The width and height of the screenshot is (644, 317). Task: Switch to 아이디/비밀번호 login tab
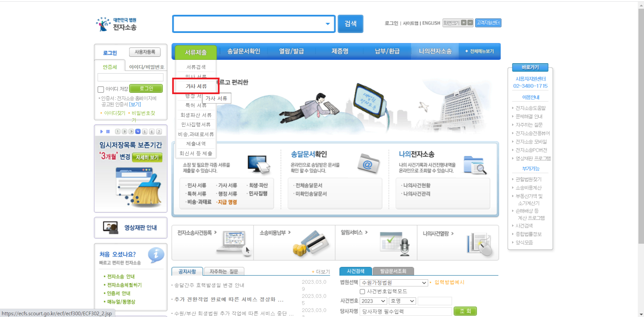coord(146,67)
